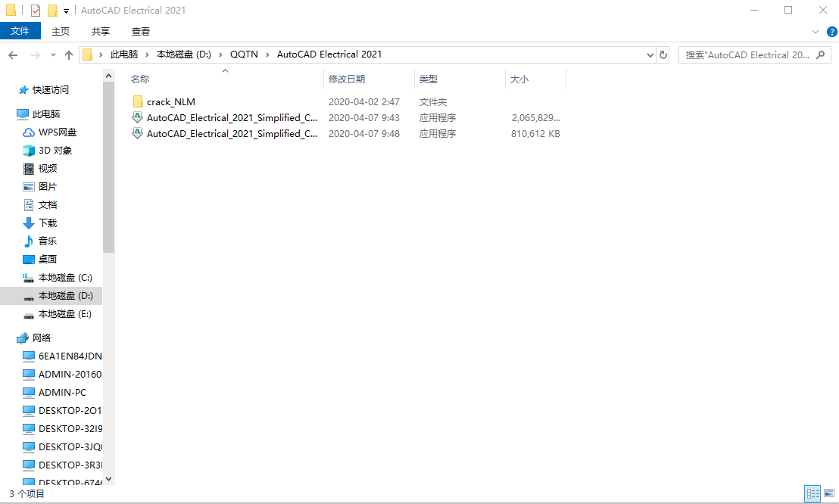Open 本地磁盘 (C:) in navigation pane
This screenshot has width=839, height=504.
click(x=65, y=278)
